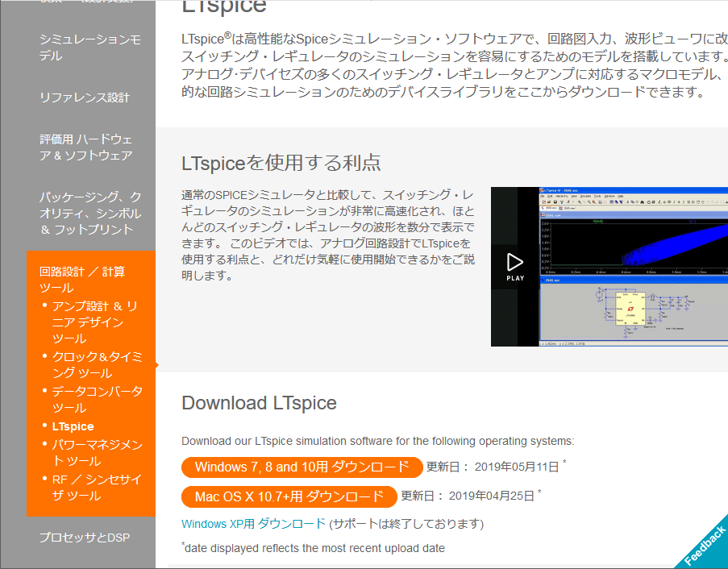Screen dimensions: 728x569
Task: Go to RF / シンセサイザ ツール
Action: pos(97,488)
